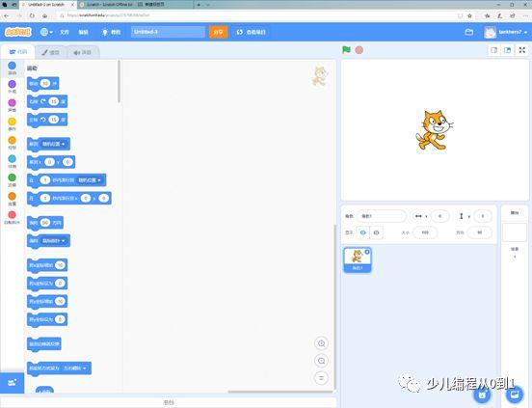Open the 文件 (File) menu
The width and height of the screenshot is (532, 408).
(65, 32)
